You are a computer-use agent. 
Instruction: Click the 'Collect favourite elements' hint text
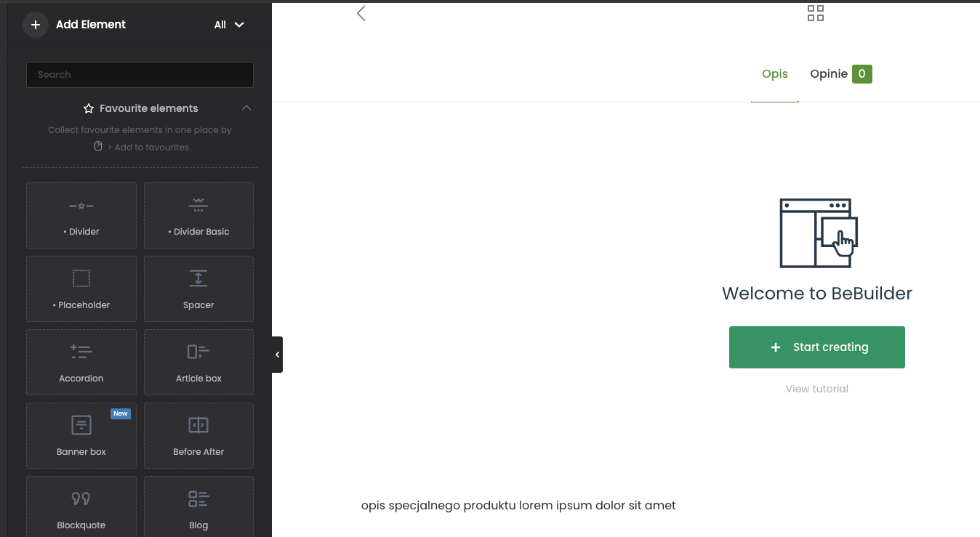(140, 130)
